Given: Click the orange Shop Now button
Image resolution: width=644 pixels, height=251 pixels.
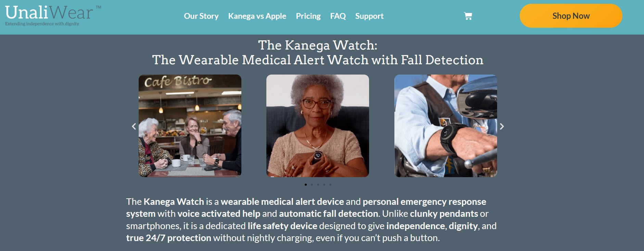Looking at the screenshot, I should click(571, 16).
